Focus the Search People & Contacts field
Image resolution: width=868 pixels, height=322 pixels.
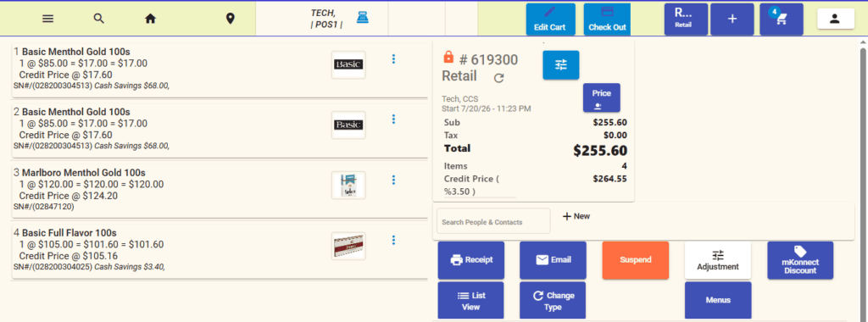pyautogui.click(x=493, y=221)
